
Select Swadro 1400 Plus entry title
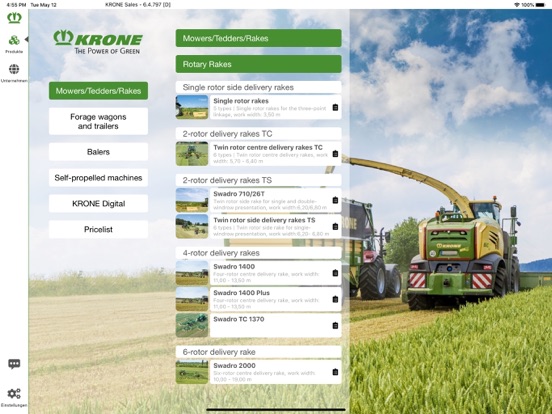click(x=242, y=293)
